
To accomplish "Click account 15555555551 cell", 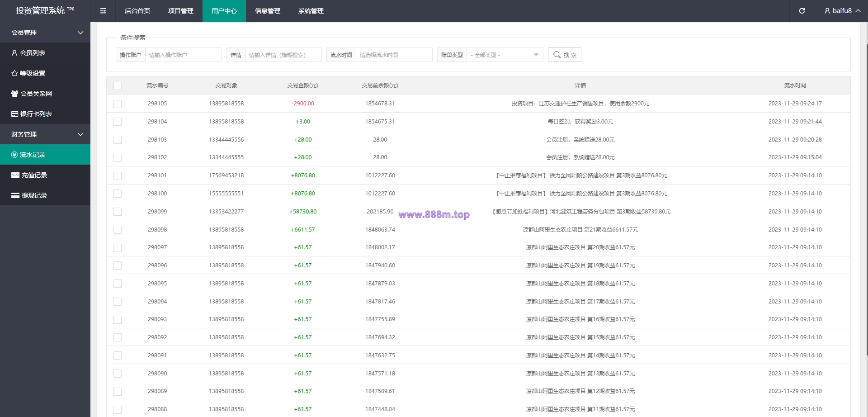I will coord(226,194).
